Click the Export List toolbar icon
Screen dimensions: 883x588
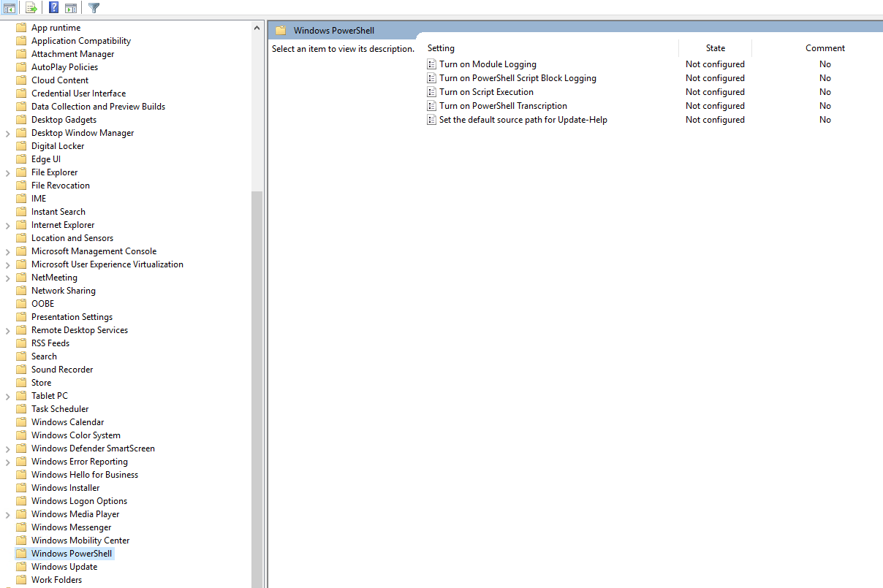31,8
